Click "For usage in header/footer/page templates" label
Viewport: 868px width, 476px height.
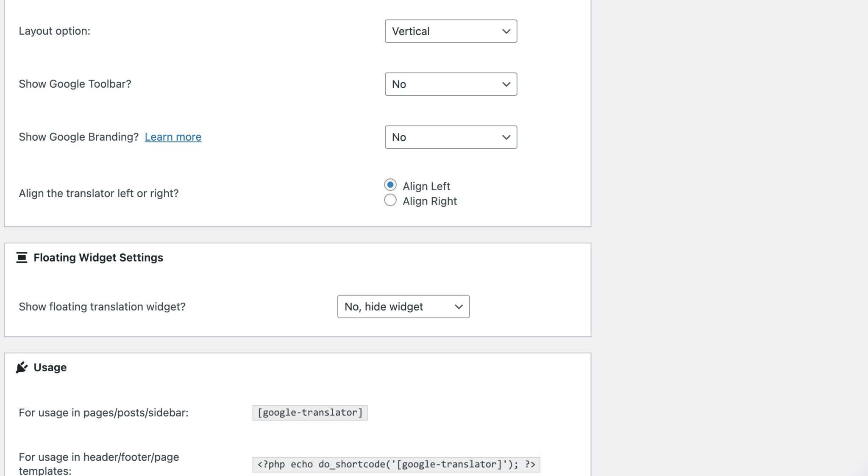coord(99,464)
